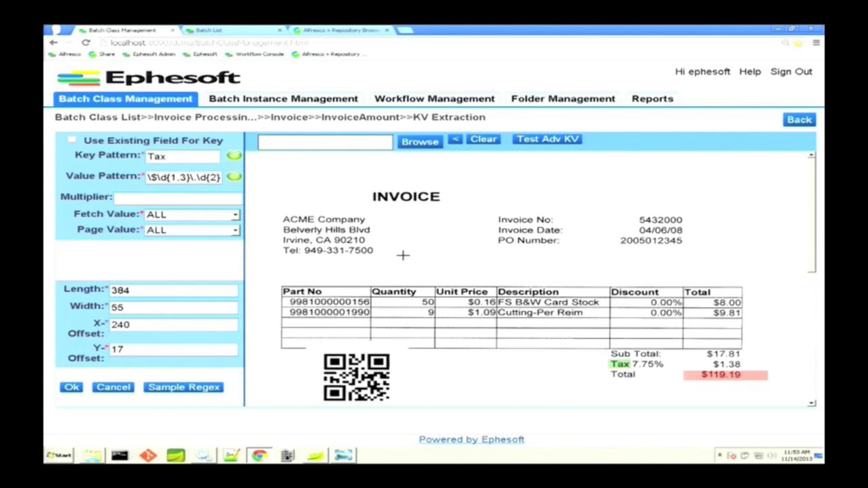
Task: Open a new browser tab
Action: (405, 30)
